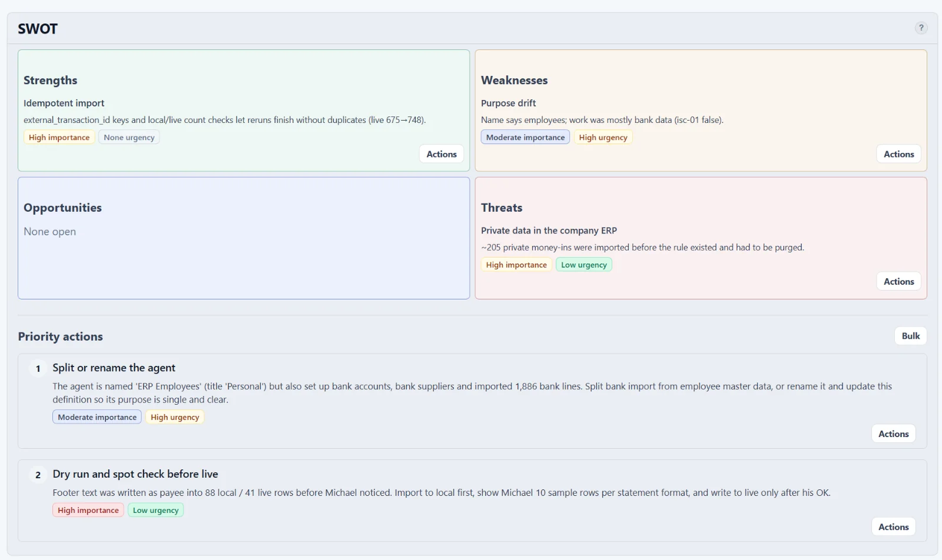Click 'Split or rename the agent' heading
The width and height of the screenshot is (942, 560).
pyautogui.click(x=114, y=368)
